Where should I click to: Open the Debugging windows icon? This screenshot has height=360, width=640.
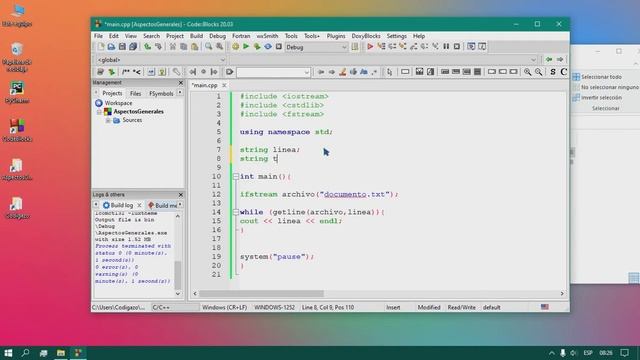471,47
